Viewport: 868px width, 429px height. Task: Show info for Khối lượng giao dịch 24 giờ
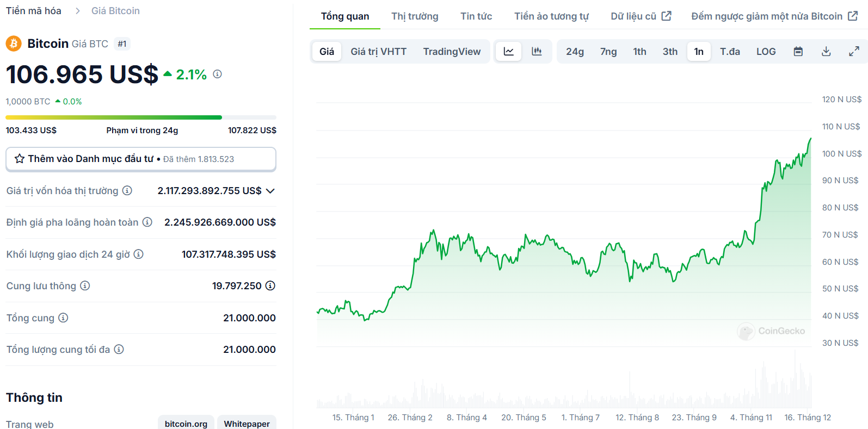pos(138,254)
